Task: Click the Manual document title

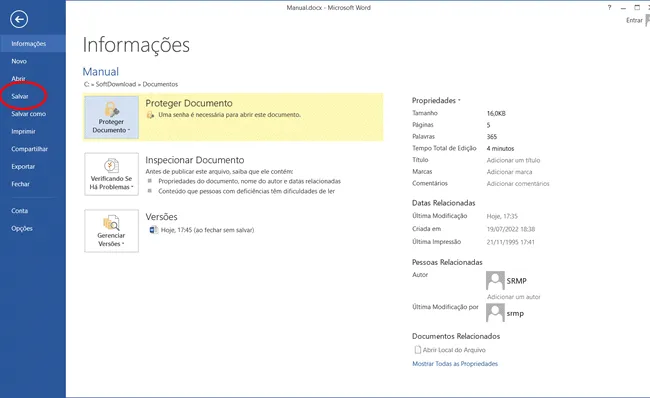Action: coord(101,72)
